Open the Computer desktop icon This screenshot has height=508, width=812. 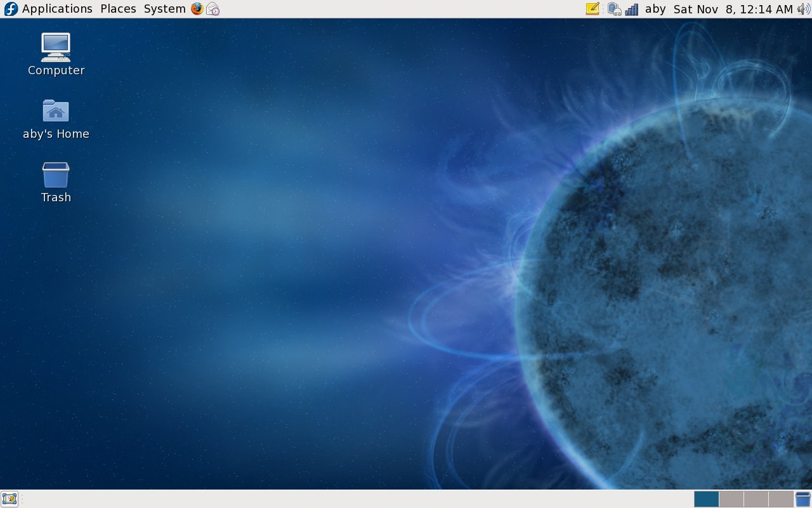pyautogui.click(x=56, y=46)
